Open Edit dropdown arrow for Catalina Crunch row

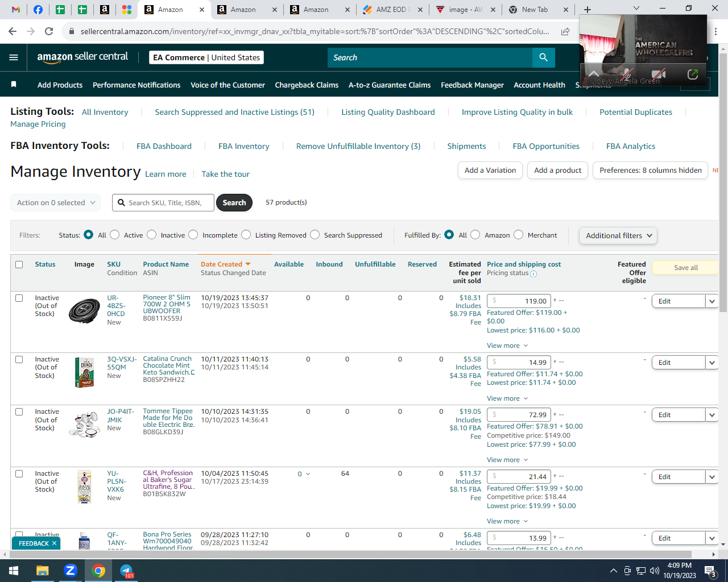pos(712,363)
